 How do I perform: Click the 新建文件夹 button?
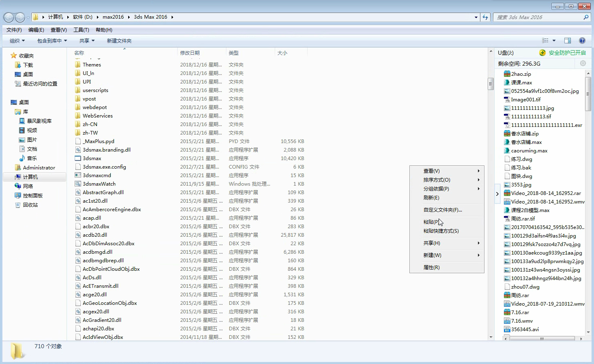pyautogui.click(x=119, y=41)
